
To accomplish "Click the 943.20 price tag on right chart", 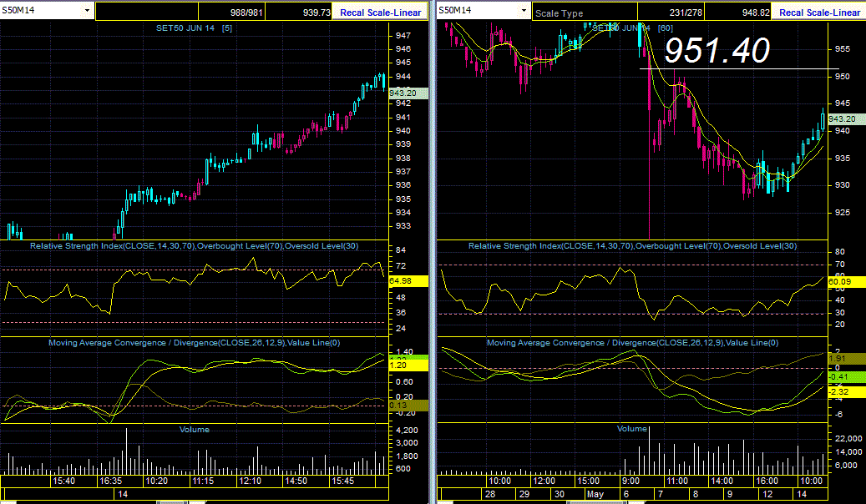I will [x=846, y=118].
